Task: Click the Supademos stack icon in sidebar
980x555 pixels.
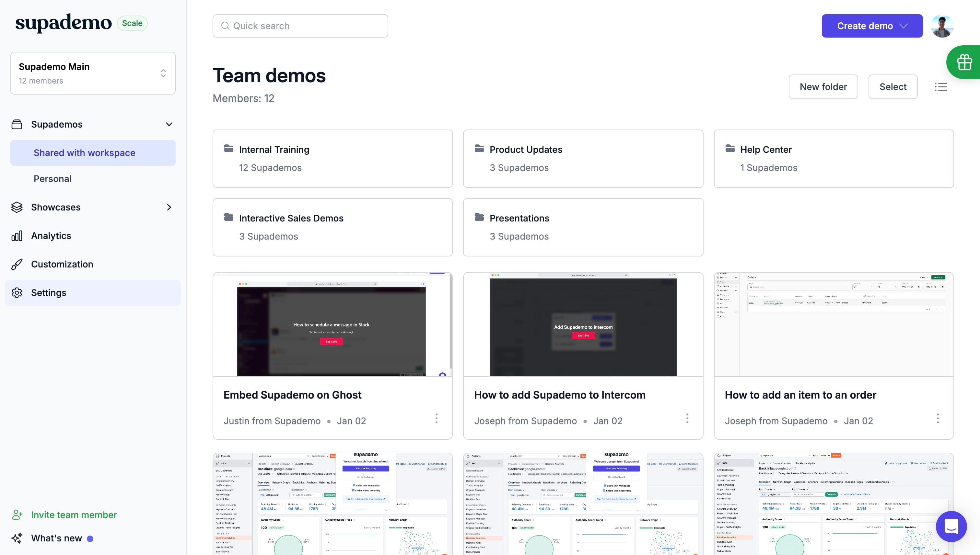Action: coord(17,124)
